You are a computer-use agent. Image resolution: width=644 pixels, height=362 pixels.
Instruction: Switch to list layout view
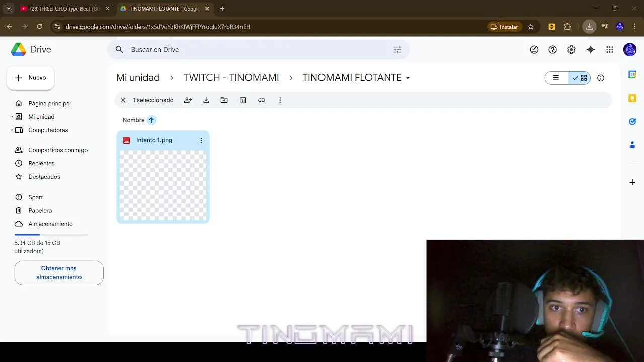click(x=556, y=78)
